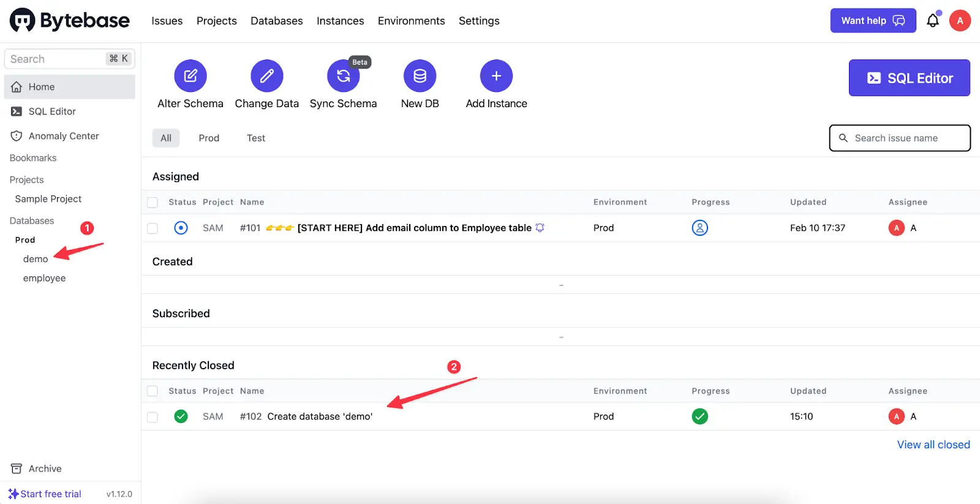The image size is (980, 504).
Task: Select the Test environment tab
Action: (256, 138)
